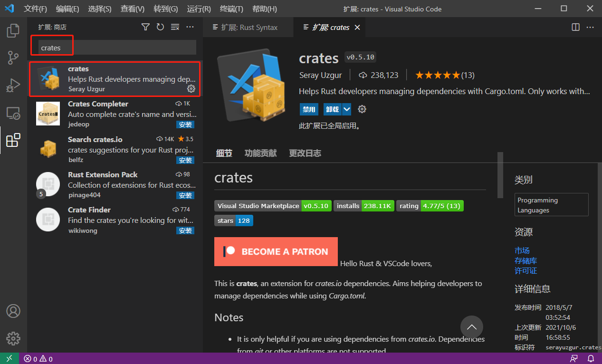
Task: Filter extensions with the funnel icon
Action: coord(145,27)
